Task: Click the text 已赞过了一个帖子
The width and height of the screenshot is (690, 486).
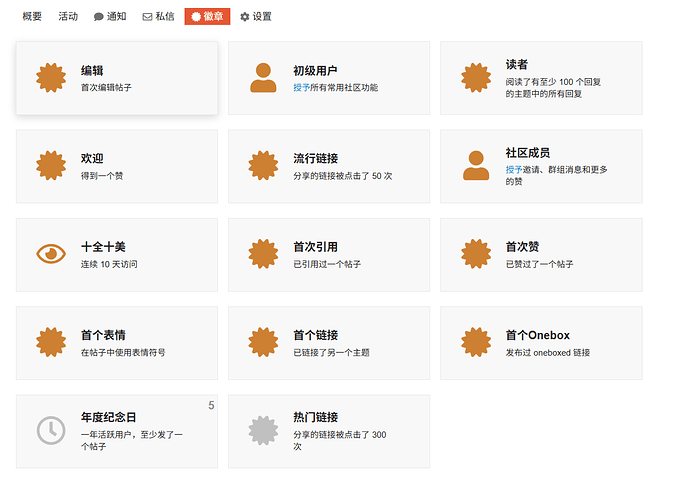Action: click(x=540, y=264)
